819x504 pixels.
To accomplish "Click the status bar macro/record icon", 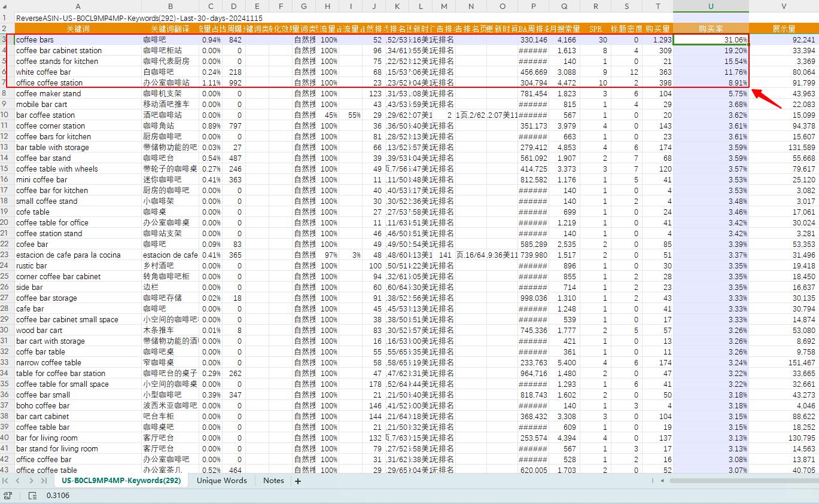I will pos(8,496).
